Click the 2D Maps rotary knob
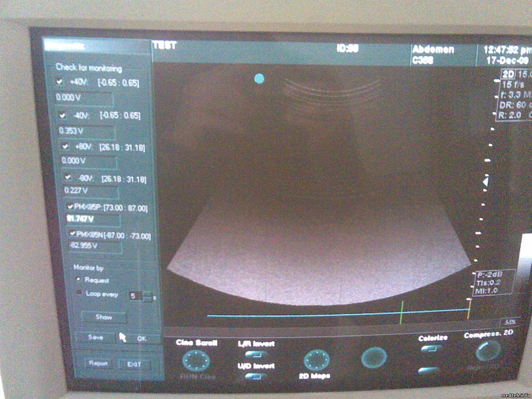 (x=316, y=360)
